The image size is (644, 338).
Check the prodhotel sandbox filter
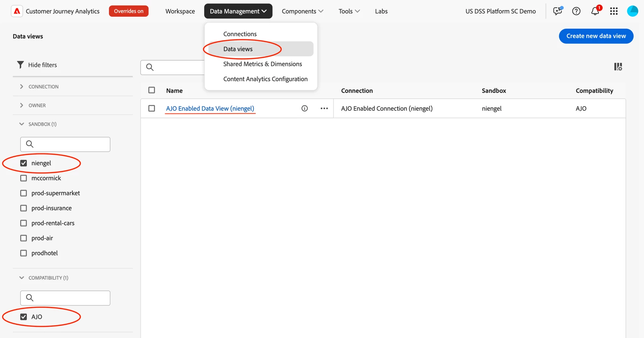click(x=23, y=253)
